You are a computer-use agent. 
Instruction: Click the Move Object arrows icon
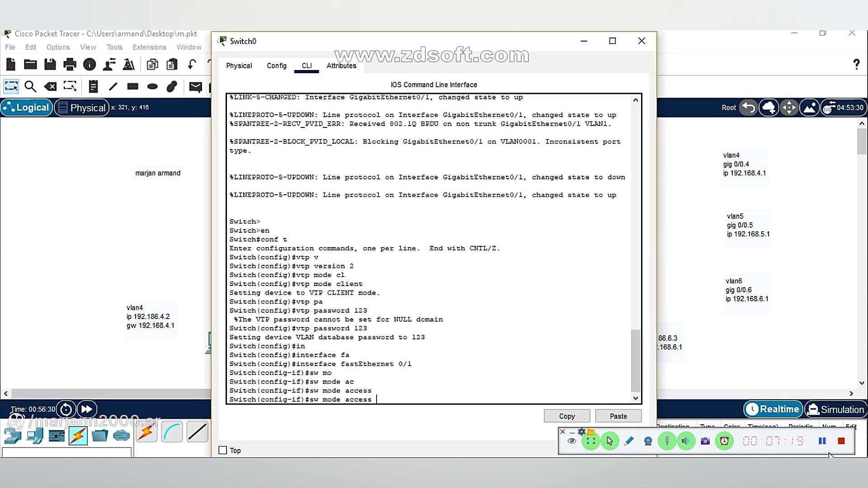(789, 108)
